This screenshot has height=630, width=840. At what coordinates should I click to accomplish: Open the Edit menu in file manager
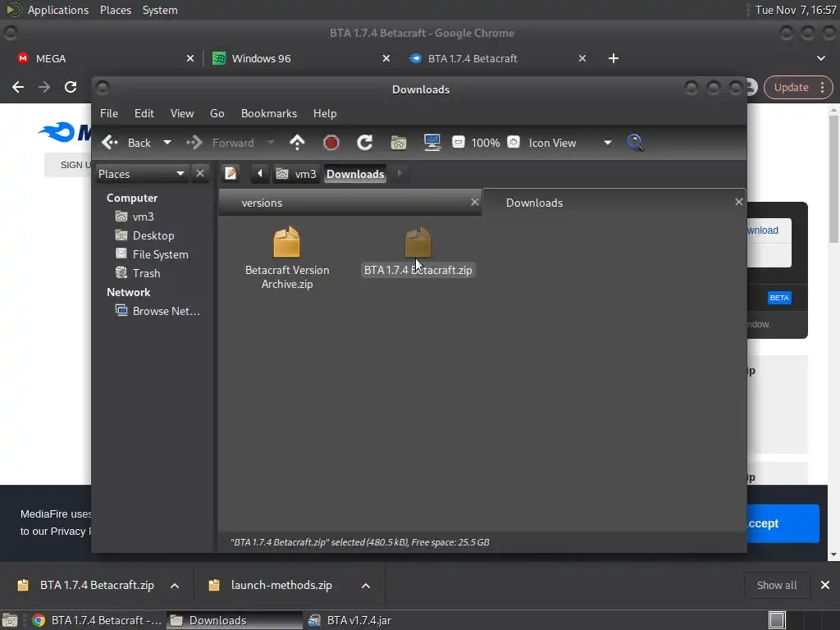point(144,113)
